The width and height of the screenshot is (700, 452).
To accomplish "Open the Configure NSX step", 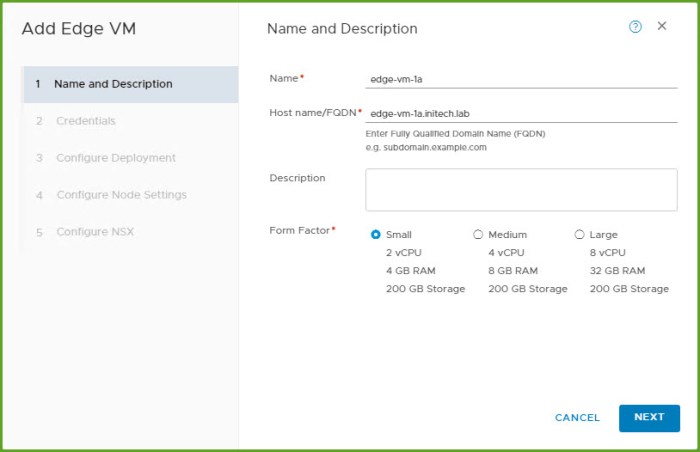I will click(94, 232).
